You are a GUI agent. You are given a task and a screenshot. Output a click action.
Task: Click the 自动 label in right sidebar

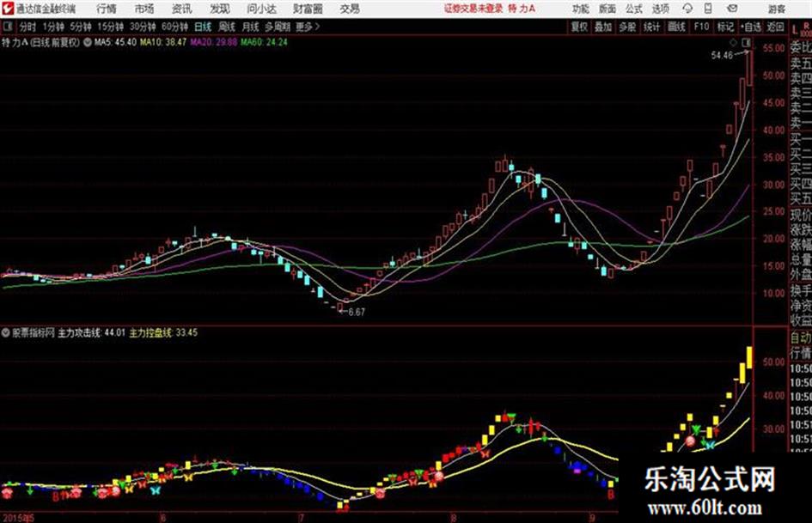coord(801,338)
